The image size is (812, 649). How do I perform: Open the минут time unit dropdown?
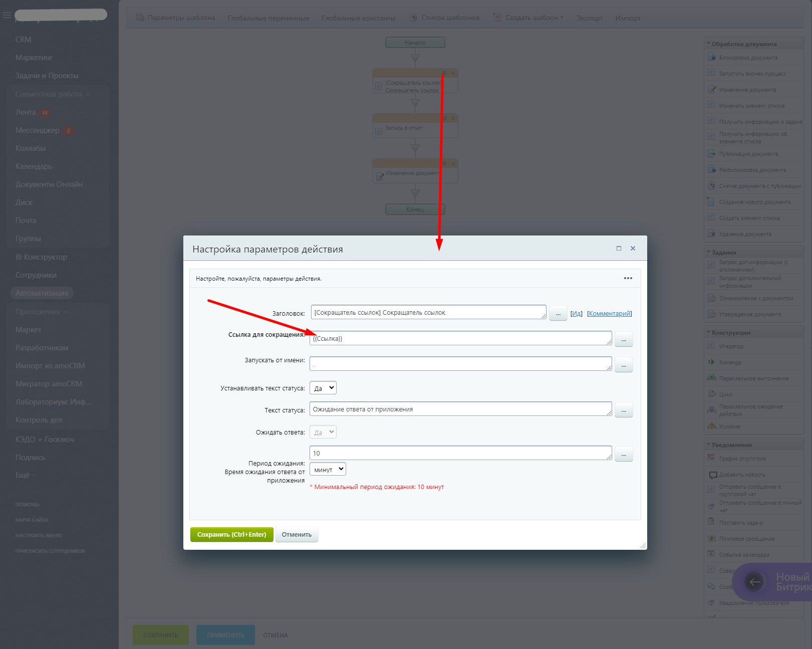[x=328, y=469]
